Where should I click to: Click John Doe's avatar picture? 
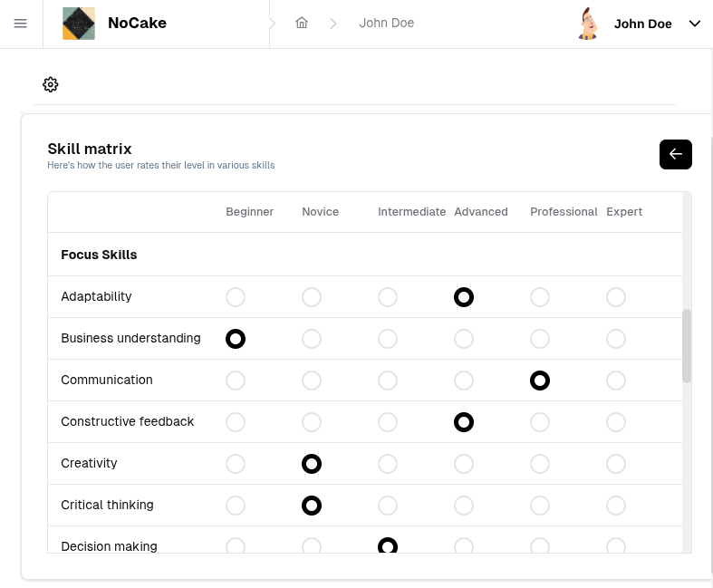[589, 24]
